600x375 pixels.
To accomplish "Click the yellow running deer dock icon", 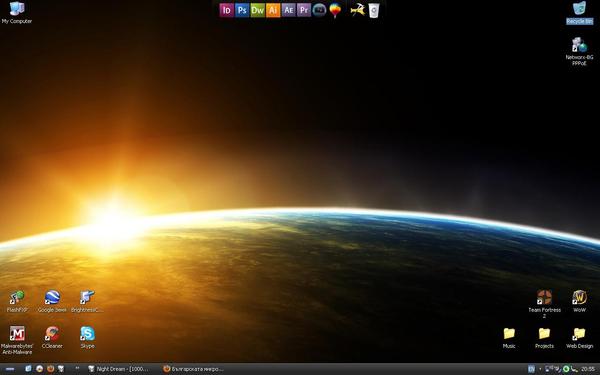I will point(357,10).
